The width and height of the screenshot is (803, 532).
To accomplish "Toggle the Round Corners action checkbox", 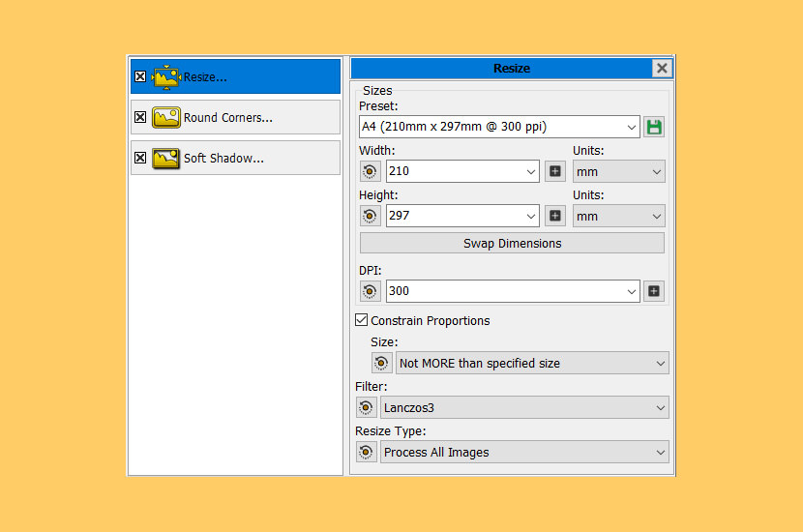I will pos(140,117).
